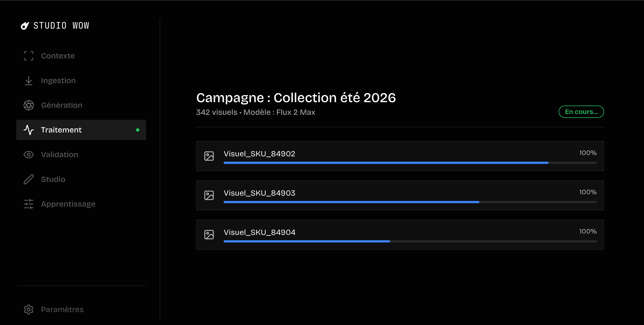644x325 pixels.
Task: Open the Paramètres settings link
Action: pyautogui.click(x=62, y=310)
